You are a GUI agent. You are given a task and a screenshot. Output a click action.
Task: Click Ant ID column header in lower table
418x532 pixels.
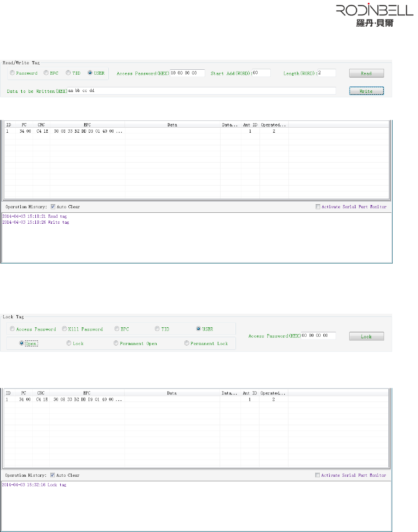[250, 393]
